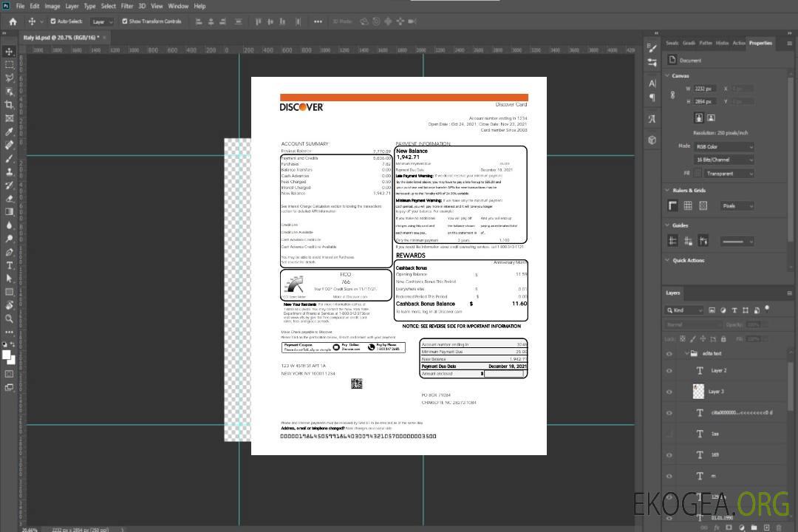This screenshot has height=532, width=798.
Task: Select the Eyedropper tool
Action: 9,132
